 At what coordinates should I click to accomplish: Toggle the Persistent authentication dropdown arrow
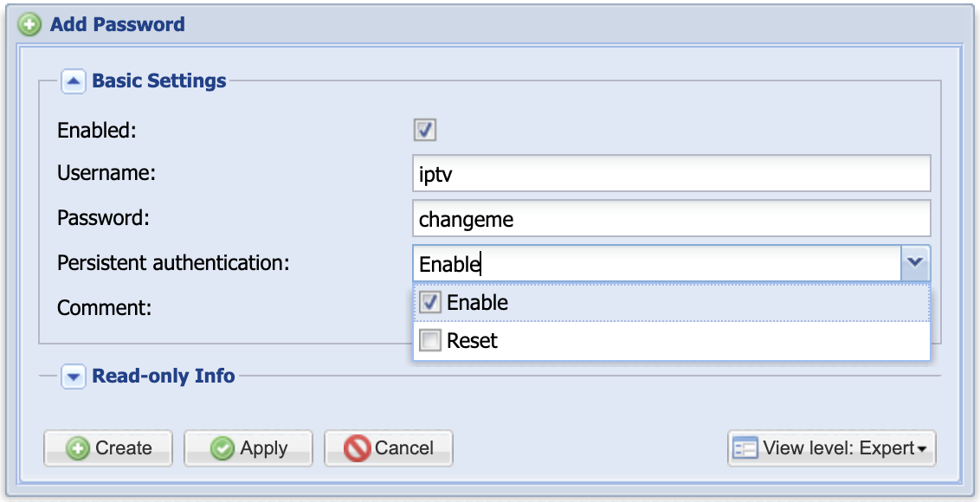tap(915, 263)
